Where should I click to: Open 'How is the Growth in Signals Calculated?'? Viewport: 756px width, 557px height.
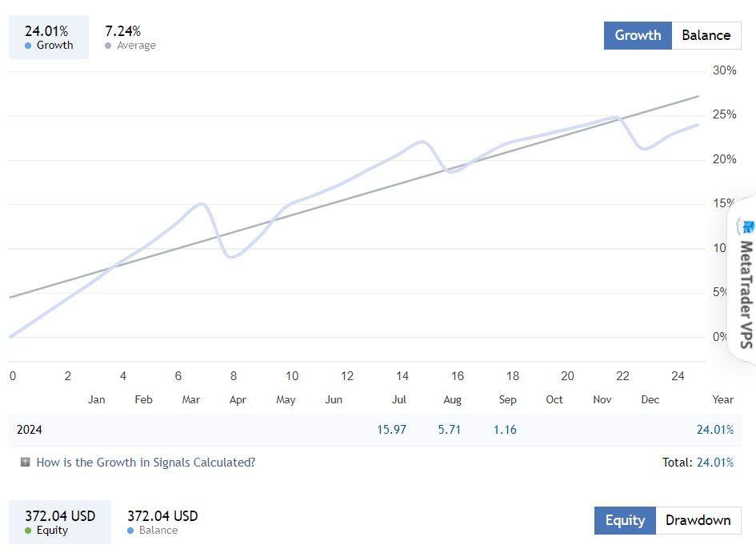[146, 462]
